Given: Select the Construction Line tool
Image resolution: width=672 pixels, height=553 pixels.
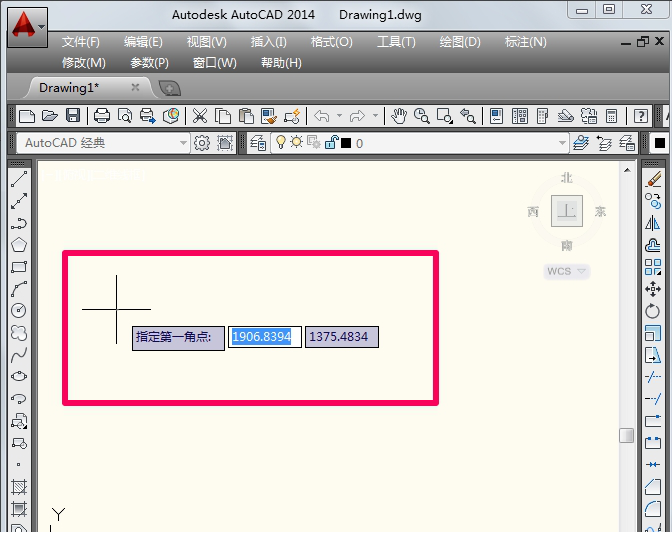Looking at the screenshot, I should pos(19,201).
